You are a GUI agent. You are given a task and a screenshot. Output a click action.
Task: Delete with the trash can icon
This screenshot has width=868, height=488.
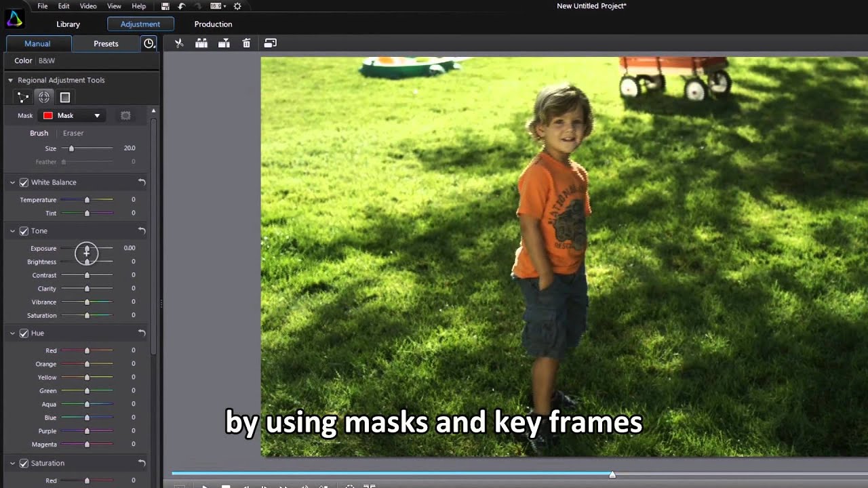pyautogui.click(x=246, y=43)
